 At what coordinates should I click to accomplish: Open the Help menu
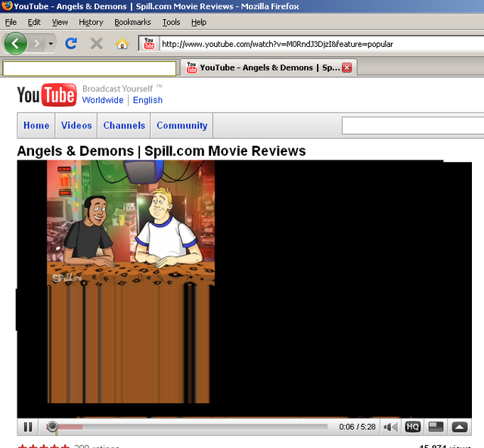pos(199,22)
